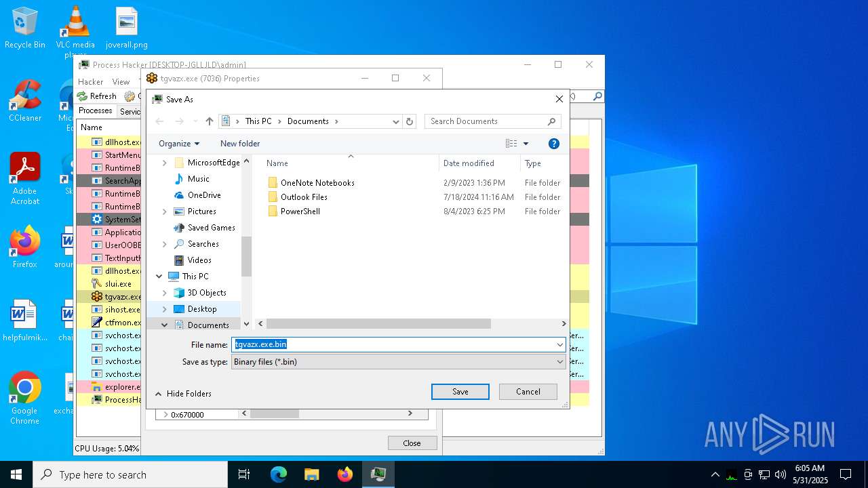The width and height of the screenshot is (868, 488).
Task: Select Saved Games in navigation pane
Action: [x=211, y=228]
